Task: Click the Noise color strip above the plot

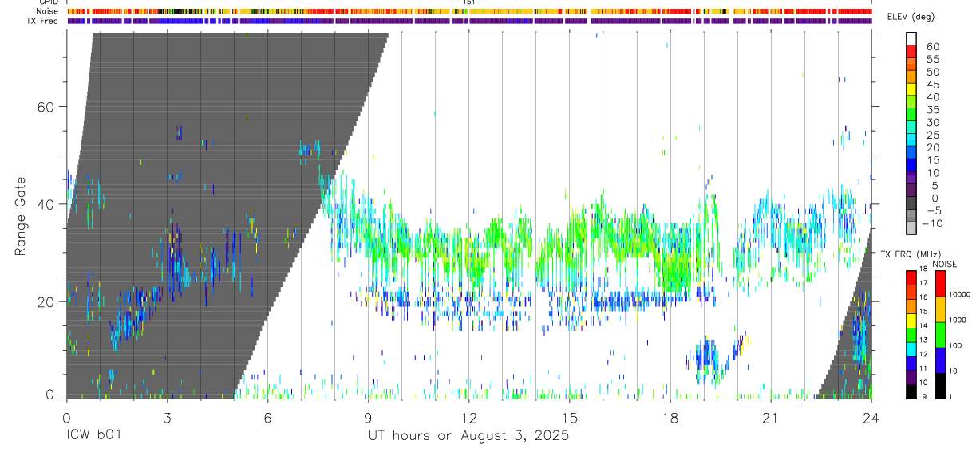Action: (469, 11)
